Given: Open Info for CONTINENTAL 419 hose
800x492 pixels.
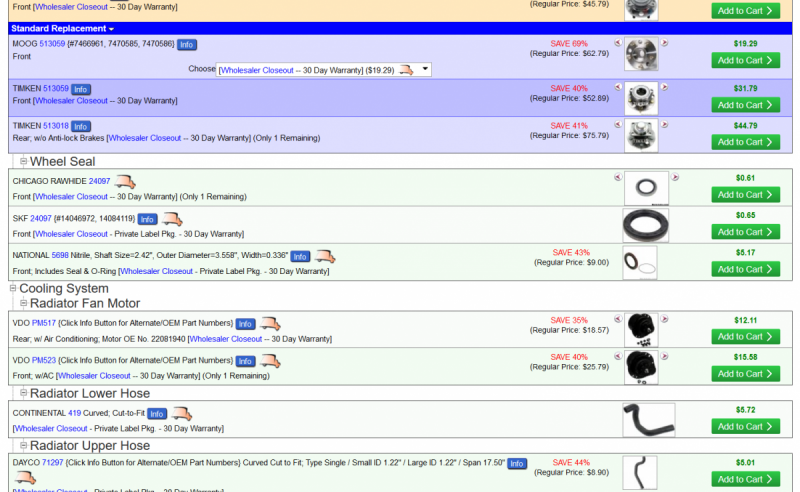Looking at the screenshot, I should coord(157,414).
